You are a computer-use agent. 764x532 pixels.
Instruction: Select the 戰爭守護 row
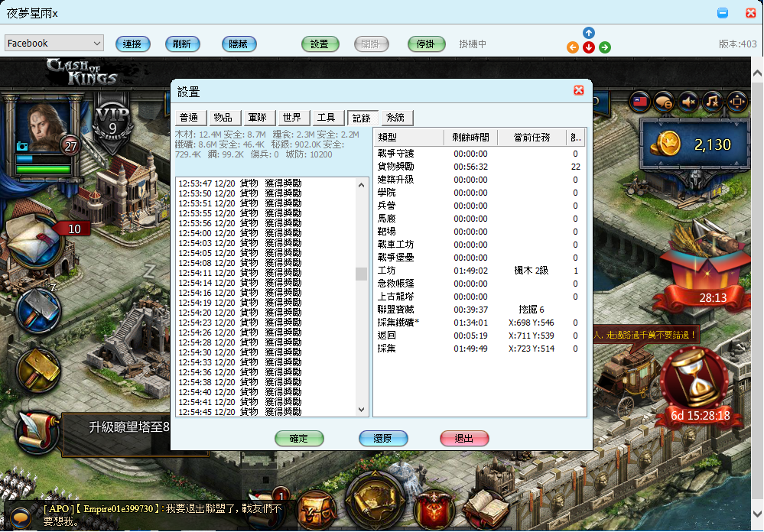[x=480, y=154]
